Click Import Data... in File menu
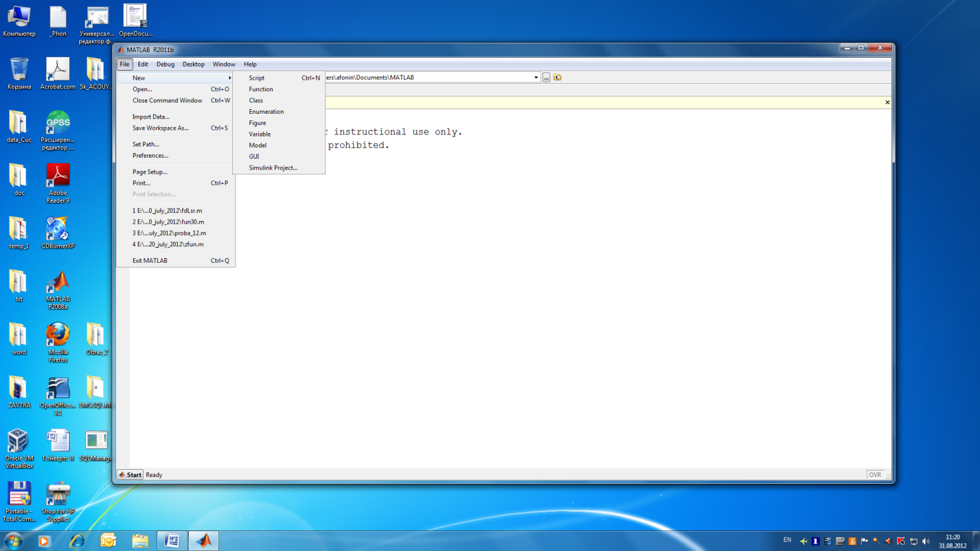 [x=176, y=116]
